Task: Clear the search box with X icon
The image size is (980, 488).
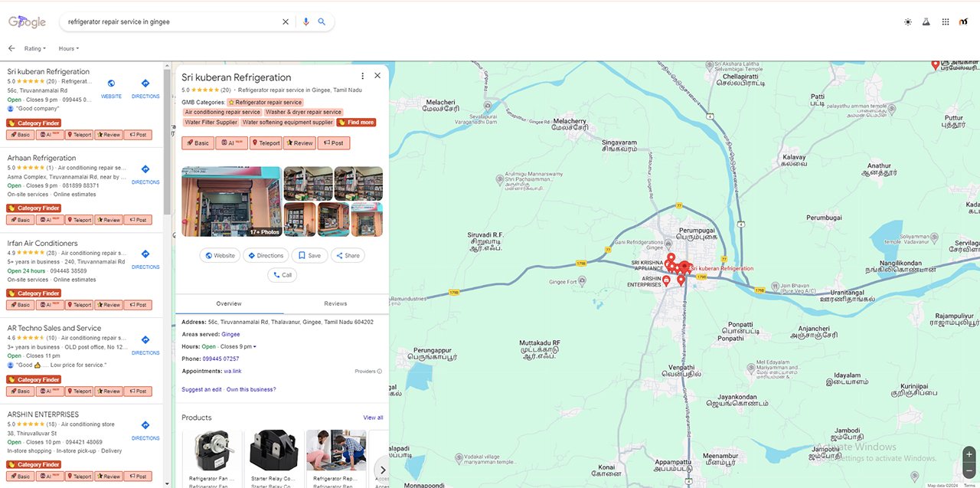Action: click(x=286, y=22)
